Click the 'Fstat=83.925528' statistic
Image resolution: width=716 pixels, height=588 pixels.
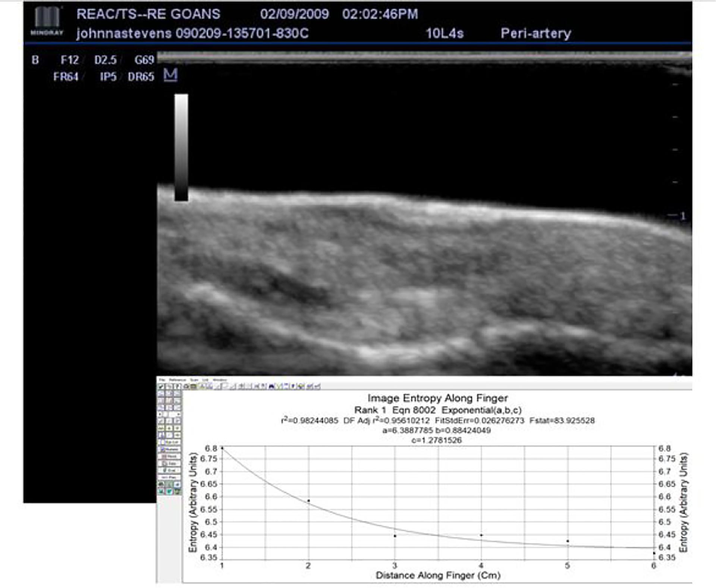562,421
